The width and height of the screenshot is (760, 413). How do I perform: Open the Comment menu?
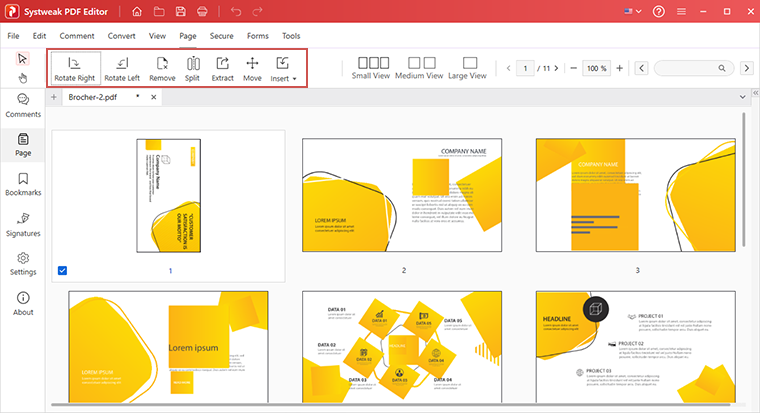coord(77,36)
